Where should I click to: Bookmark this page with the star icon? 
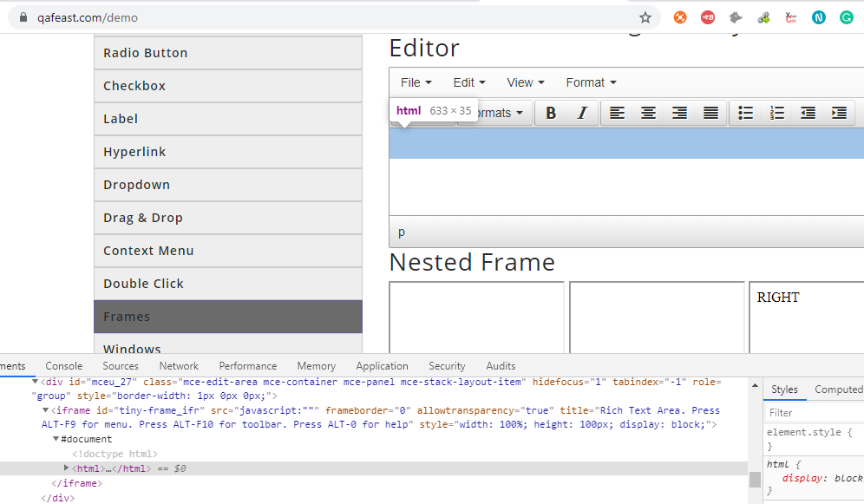point(645,16)
